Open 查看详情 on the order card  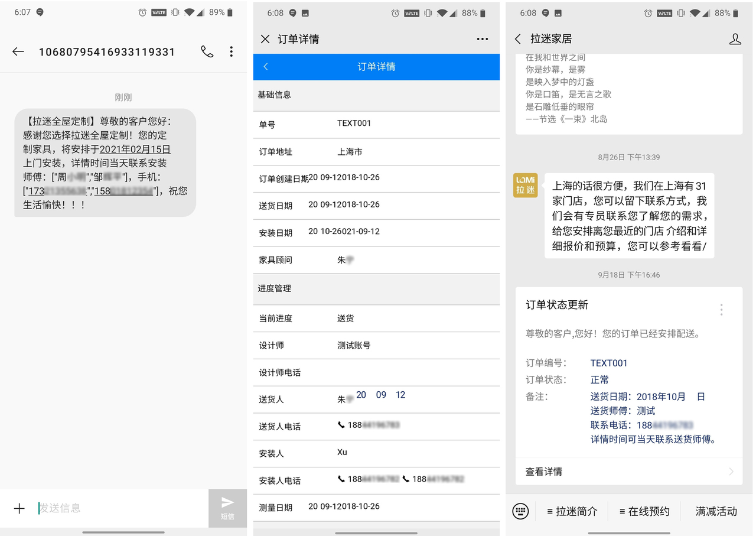pos(629,472)
